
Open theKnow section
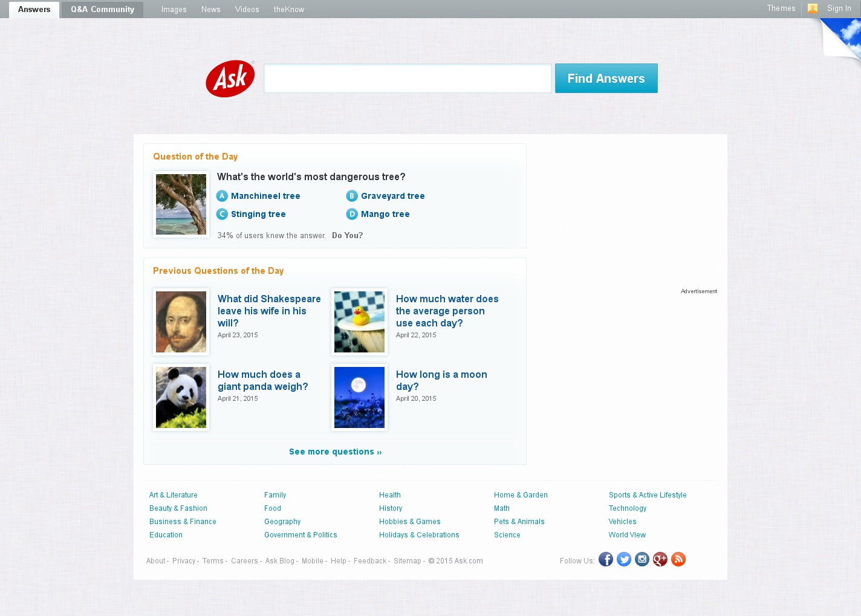(x=289, y=10)
